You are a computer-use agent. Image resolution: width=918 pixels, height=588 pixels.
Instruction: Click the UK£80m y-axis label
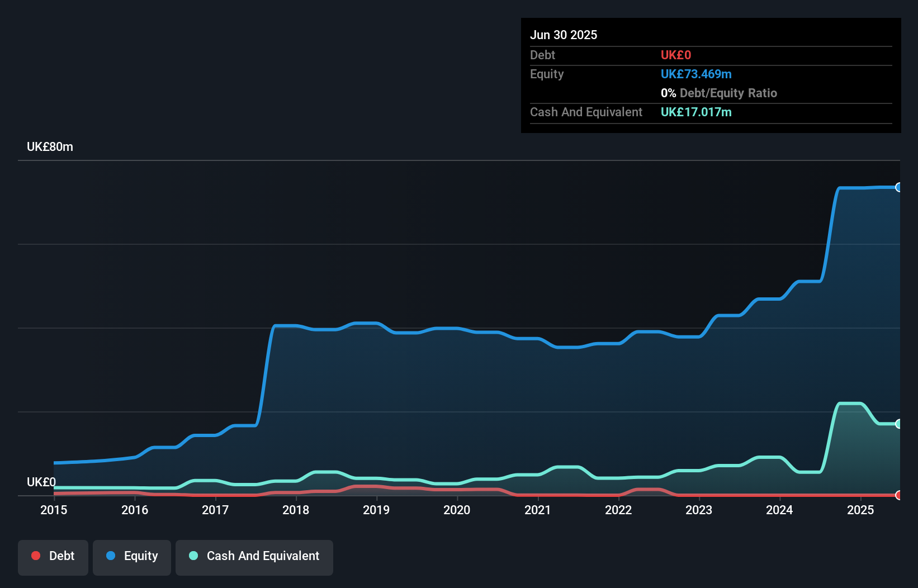coord(50,147)
